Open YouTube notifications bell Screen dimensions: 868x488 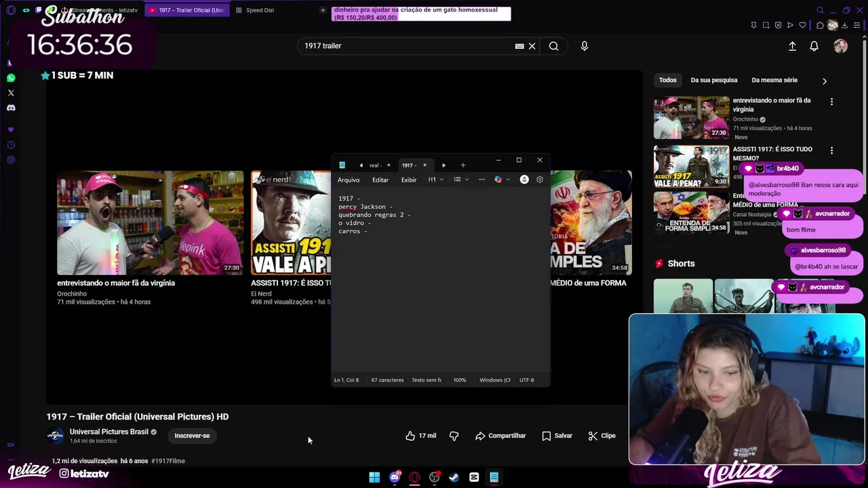814,46
